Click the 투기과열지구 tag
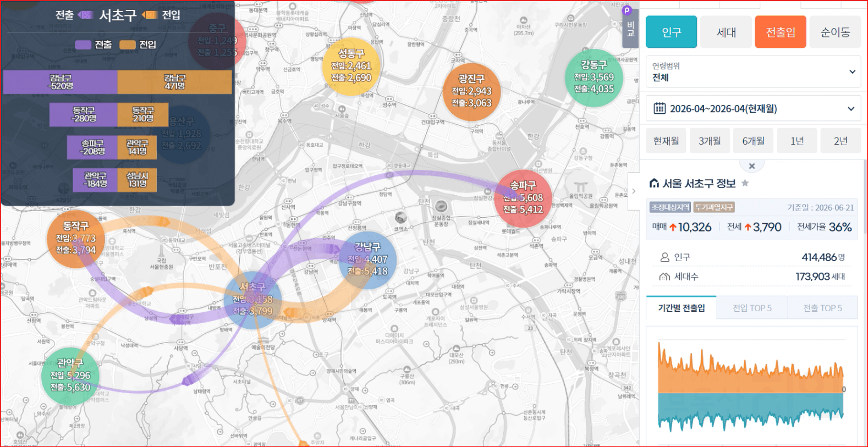 click(714, 207)
